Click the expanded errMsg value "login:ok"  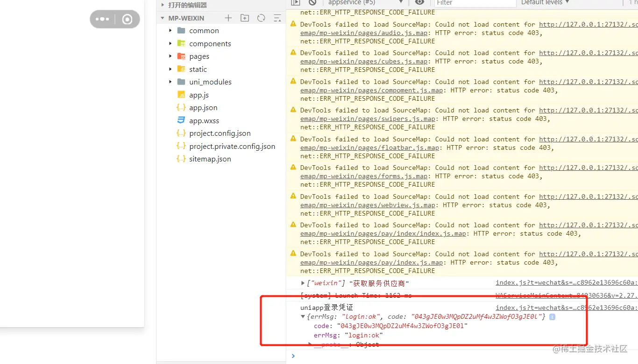coord(363,336)
